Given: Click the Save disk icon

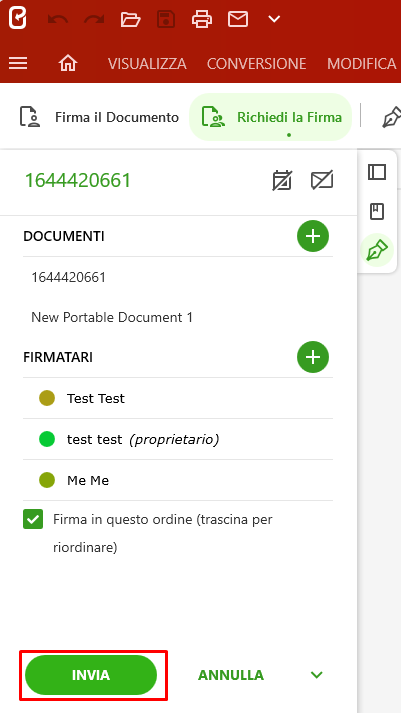Looking at the screenshot, I should pos(166,19).
